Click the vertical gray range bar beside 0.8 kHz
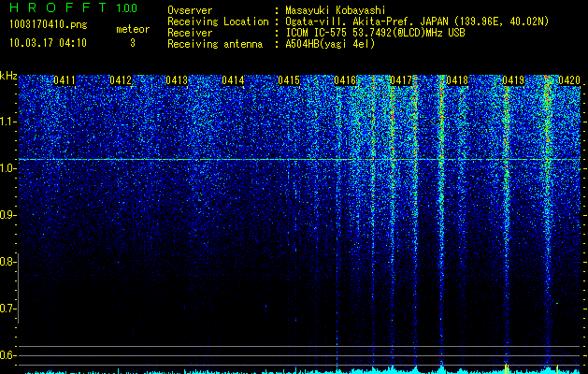 pyautogui.click(x=18, y=288)
